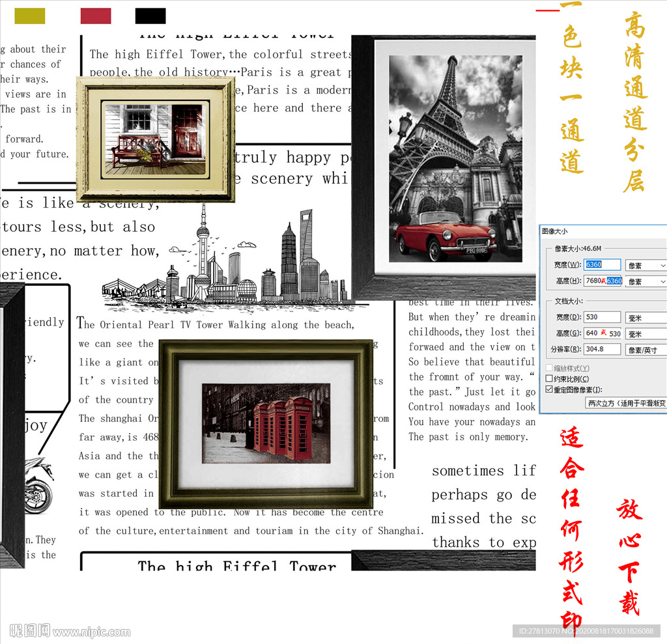Select the framed wooden bench picture
Screen dimensions: 667x644
tap(156, 139)
